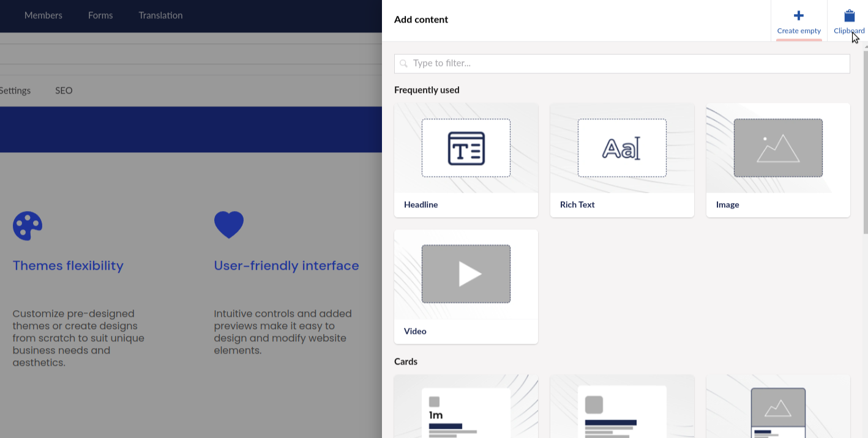The image size is (868, 438).
Task: Open the Clipboard tab icon
Action: click(849, 16)
